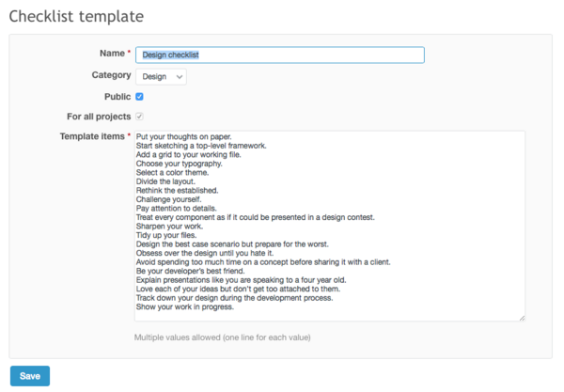Place cursor on 'Choose your typography' line
Screen dimensions: 564x392
coord(181,164)
